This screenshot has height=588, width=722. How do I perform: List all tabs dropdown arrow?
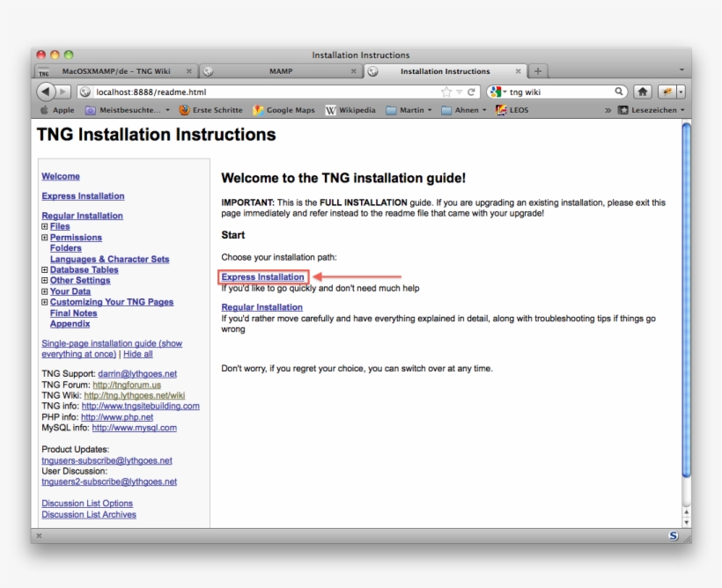pyautogui.click(x=681, y=70)
